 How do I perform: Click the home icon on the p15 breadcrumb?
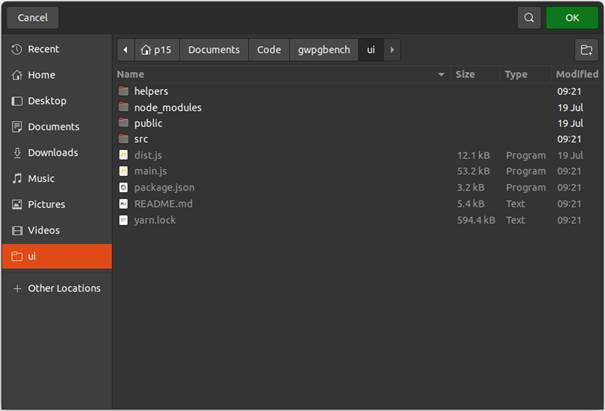tap(145, 50)
